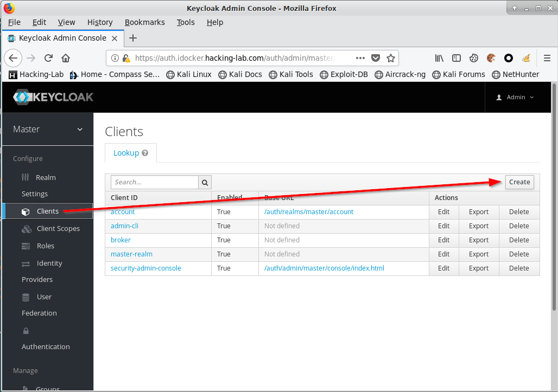The width and height of the screenshot is (558, 392).
Task: Click the black circle extension icon
Action: coord(509,58)
